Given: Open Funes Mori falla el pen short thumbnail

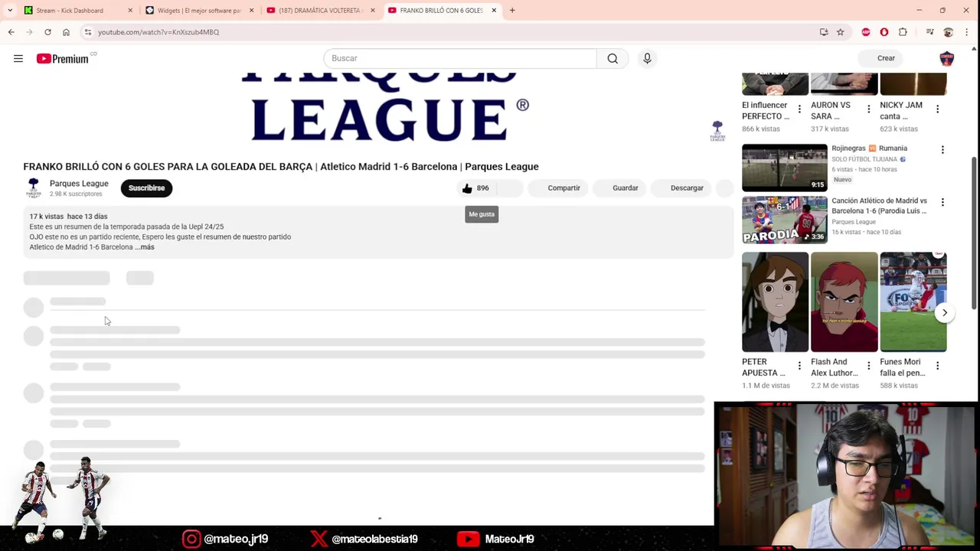Looking at the screenshot, I should coord(913,302).
